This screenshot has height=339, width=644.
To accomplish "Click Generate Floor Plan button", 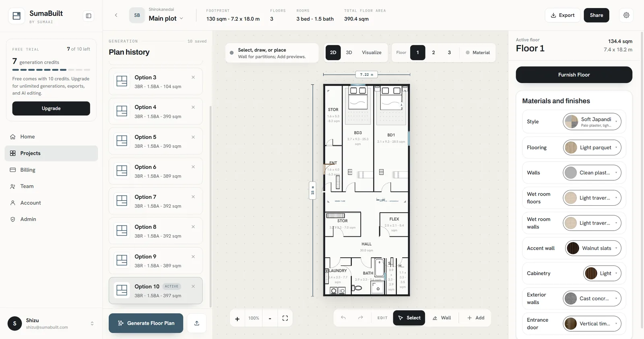I will [x=146, y=323].
